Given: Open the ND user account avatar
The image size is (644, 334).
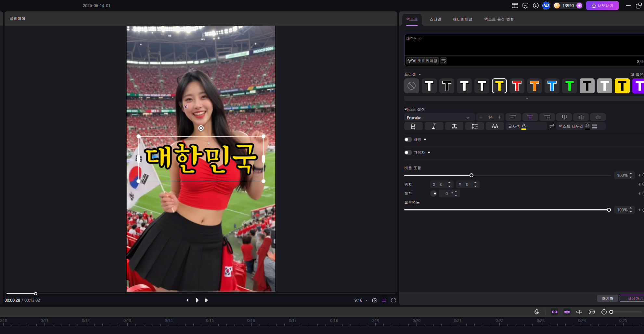Looking at the screenshot, I should pos(546,6).
